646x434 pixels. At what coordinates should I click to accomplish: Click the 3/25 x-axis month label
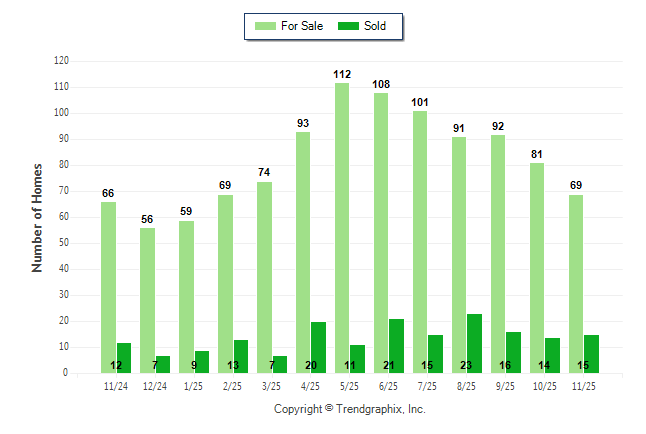(x=271, y=385)
